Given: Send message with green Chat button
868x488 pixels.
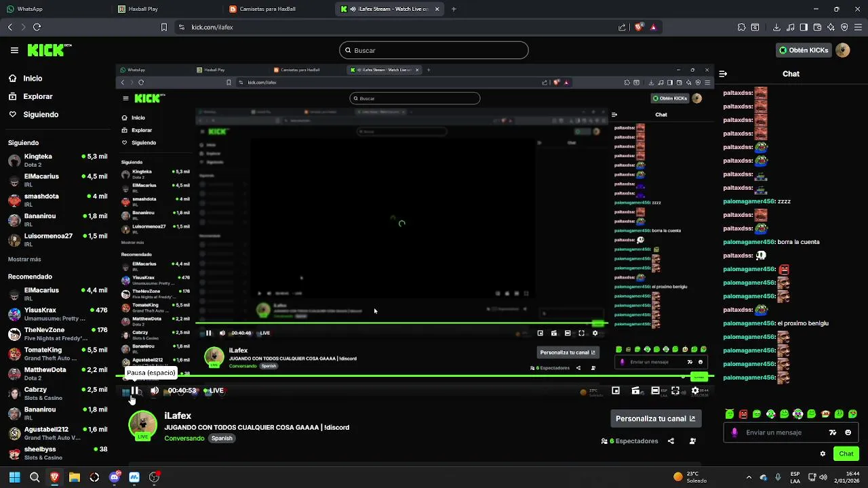Looking at the screenshot, I should pyautogui.click(x=846, y=454).
